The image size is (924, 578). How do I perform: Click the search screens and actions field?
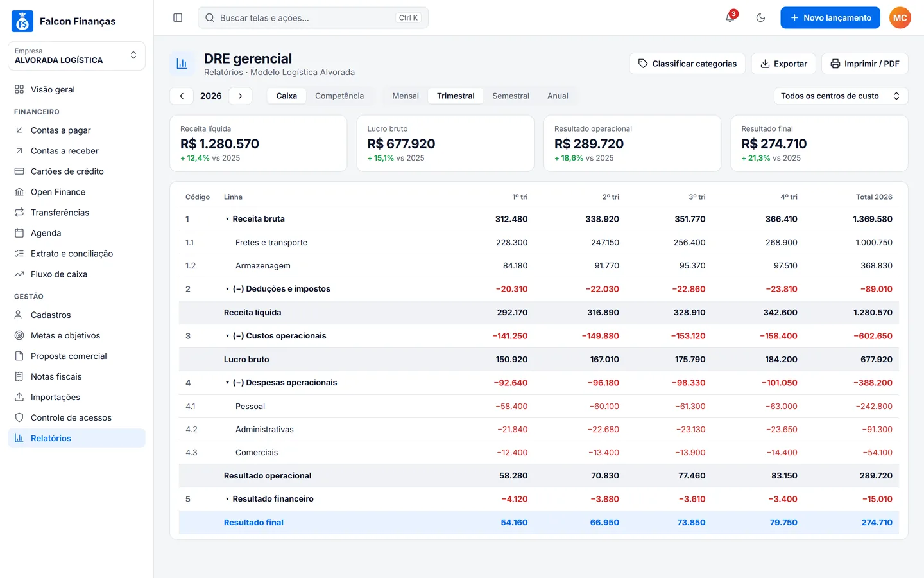tap(313, 18)
